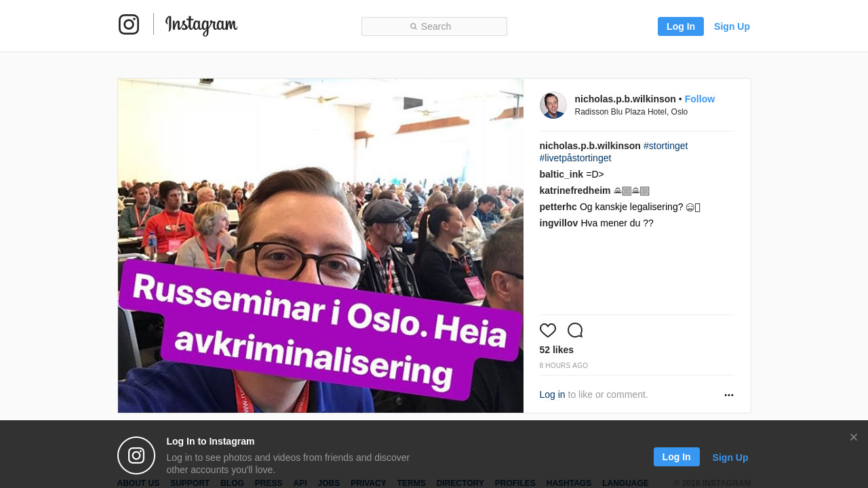Open the three-dot more options menu
Image resolution: width=868 pixels, height=488 pixels.
coord(729,395)
